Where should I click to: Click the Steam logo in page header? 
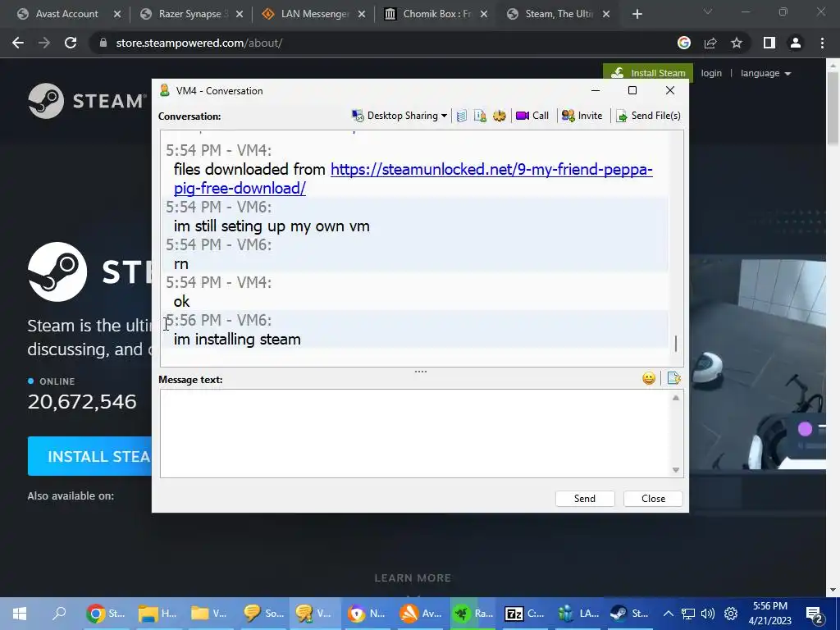[87, 101]
